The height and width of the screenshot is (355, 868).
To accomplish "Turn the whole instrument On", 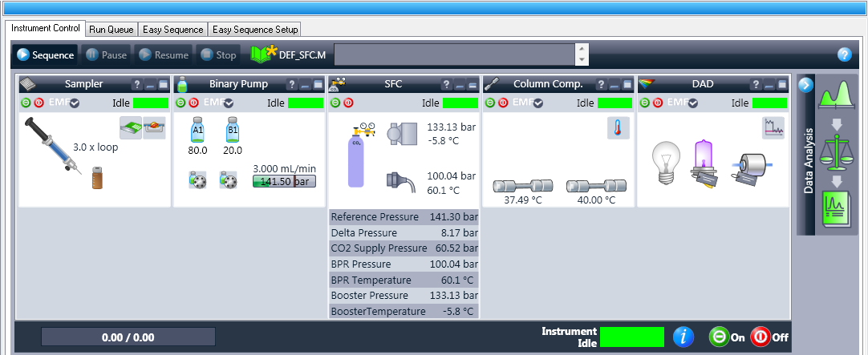I will pyautogui.click(x=720, y=337).
